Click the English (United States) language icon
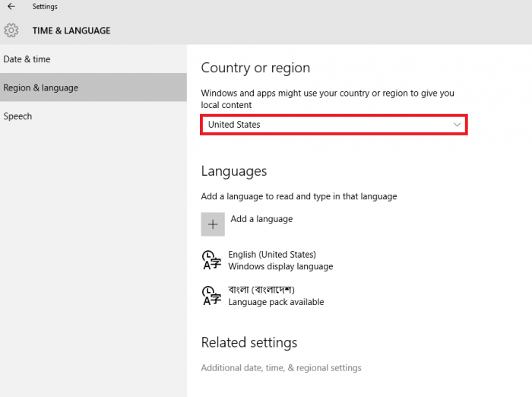532x397 pixels. tap(211, 260)
